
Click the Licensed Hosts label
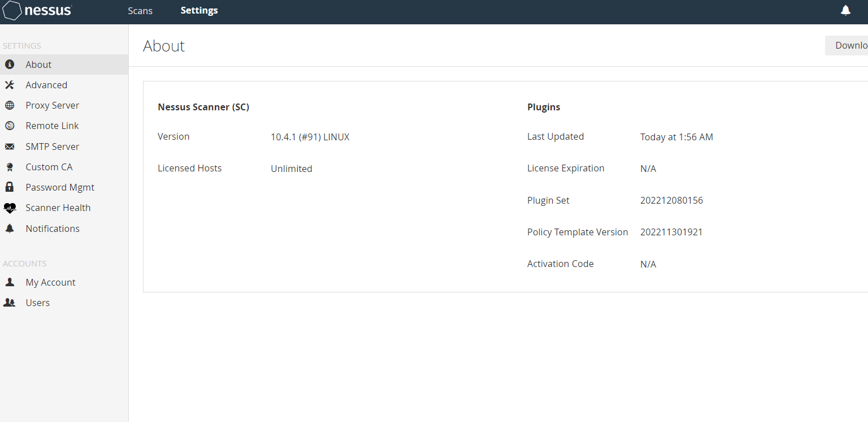pyautogui.click(x=190, y=168)
